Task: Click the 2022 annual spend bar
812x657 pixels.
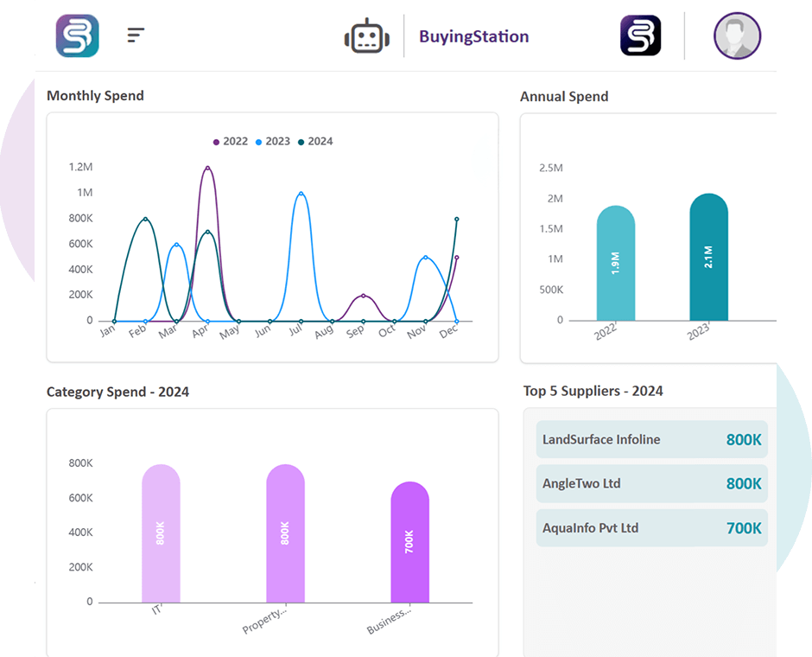Action: (615, 264)
